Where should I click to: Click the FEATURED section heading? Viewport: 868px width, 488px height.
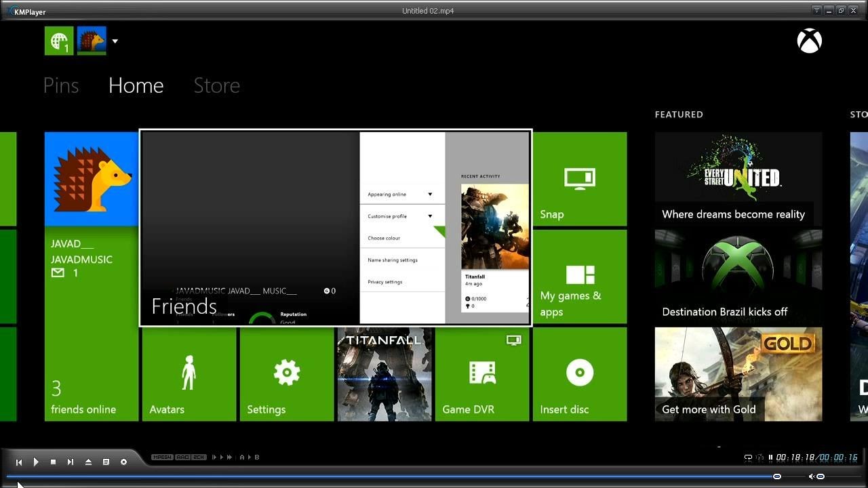pyautogui.click(x=679, y=115)
